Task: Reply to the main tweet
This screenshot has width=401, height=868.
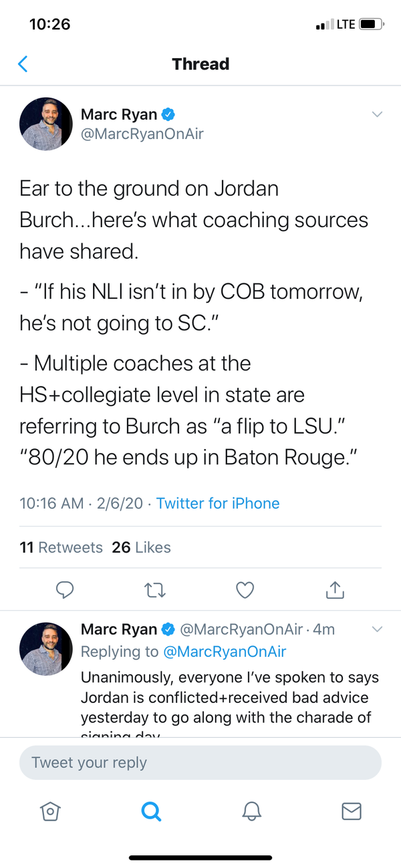Action: [64, 589]
